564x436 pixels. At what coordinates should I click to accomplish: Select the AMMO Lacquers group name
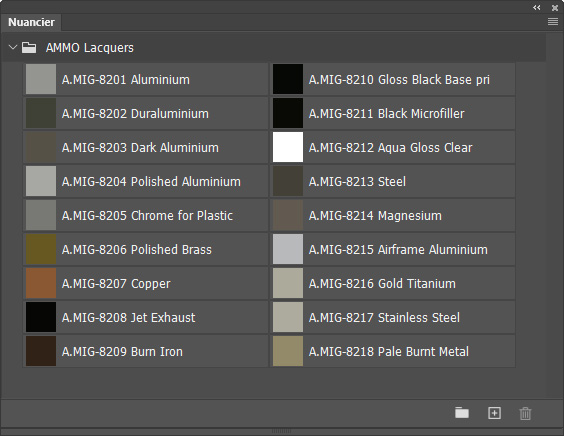90,47
